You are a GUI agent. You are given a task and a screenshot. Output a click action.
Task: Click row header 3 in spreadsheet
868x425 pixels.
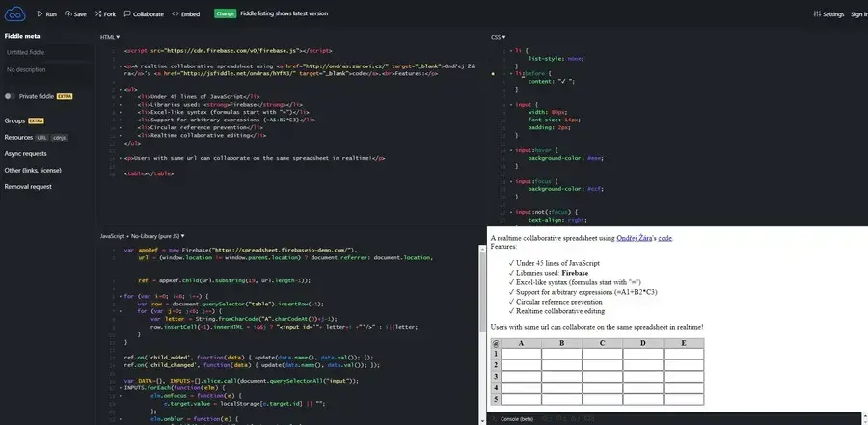tap(496, 377)
